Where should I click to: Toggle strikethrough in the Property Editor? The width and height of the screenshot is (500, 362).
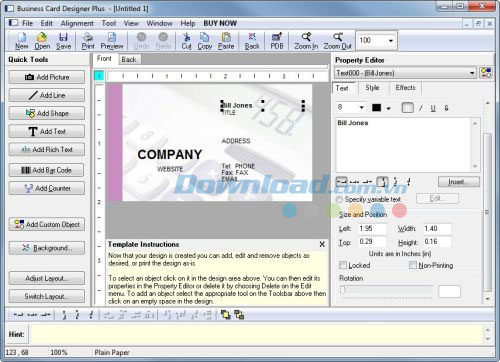pyautogui.click(x=446, y=108)
